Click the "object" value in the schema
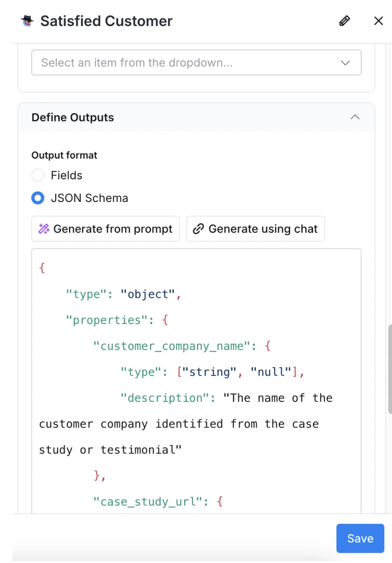This screenshot has width=392, height=563. [148, 294]
